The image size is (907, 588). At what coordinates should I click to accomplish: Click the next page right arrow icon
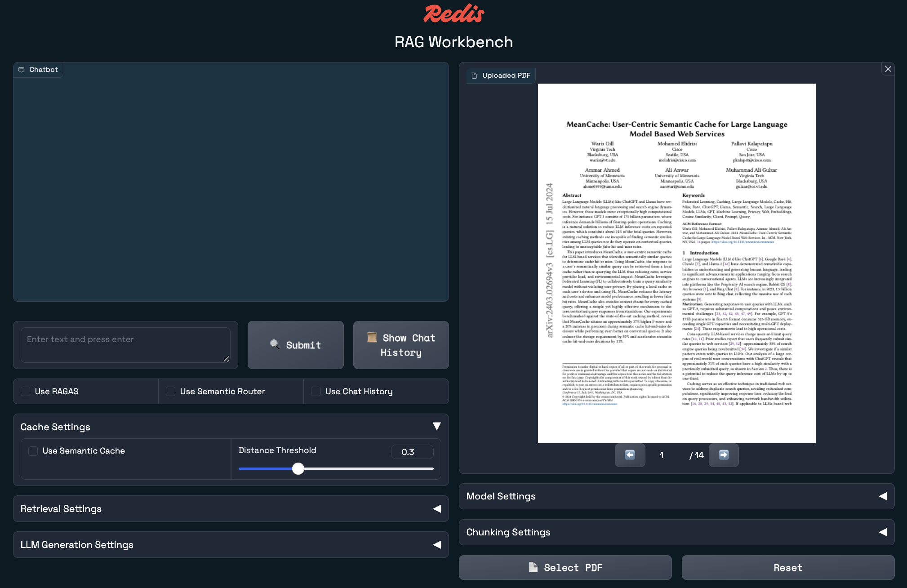pyautogui.click(x=724, y=455)
